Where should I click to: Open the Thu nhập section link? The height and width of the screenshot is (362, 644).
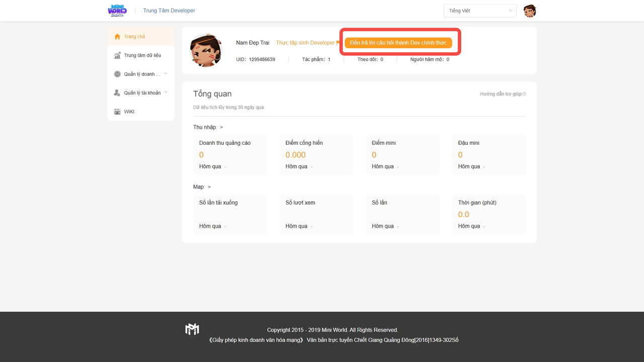click(207, 127)
